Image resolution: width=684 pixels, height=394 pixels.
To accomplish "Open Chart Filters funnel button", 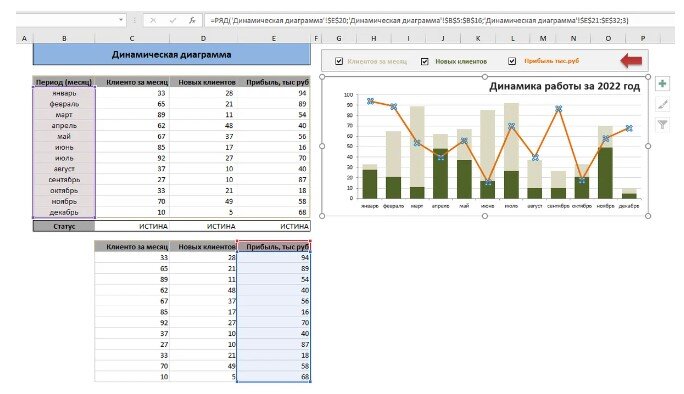I will point(662,125).
